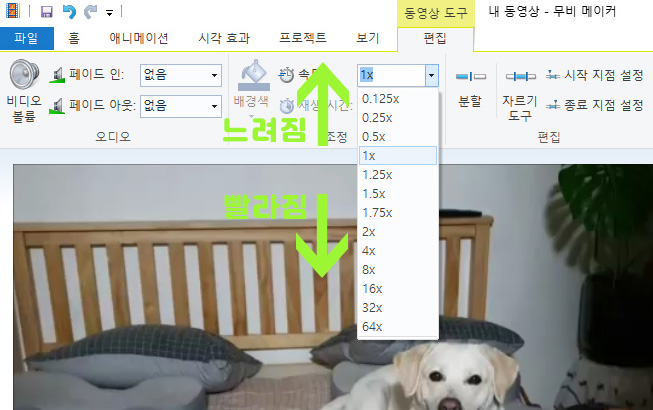Open the 비디오 볼륨 speaker control
The image size is (653, 410).
coord(24,91)
